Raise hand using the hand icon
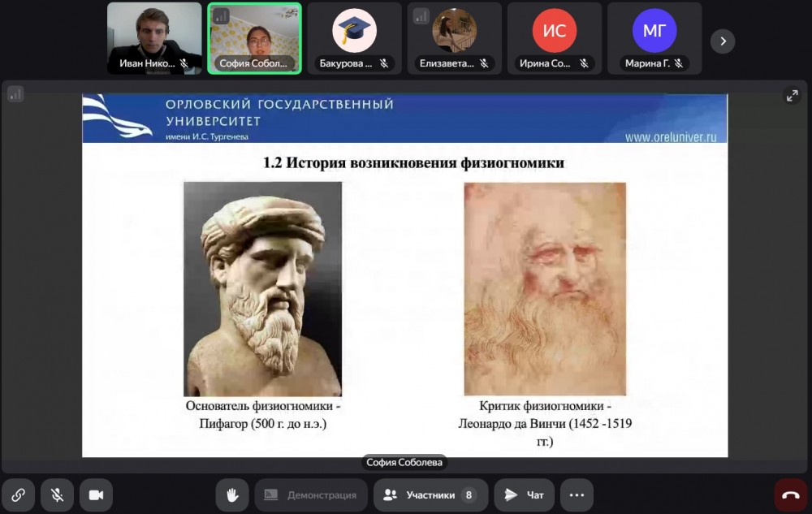This screenshot has width=812, height=514. coord(231,495)
